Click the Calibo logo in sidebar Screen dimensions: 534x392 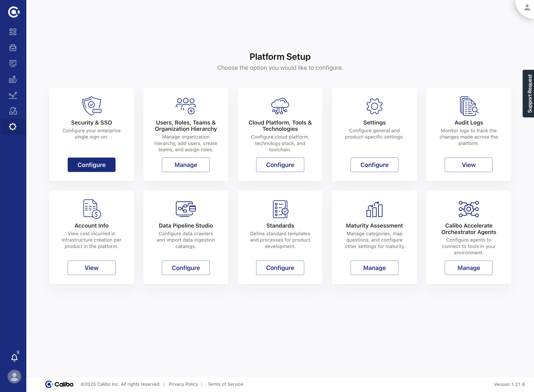click(14, 12)
